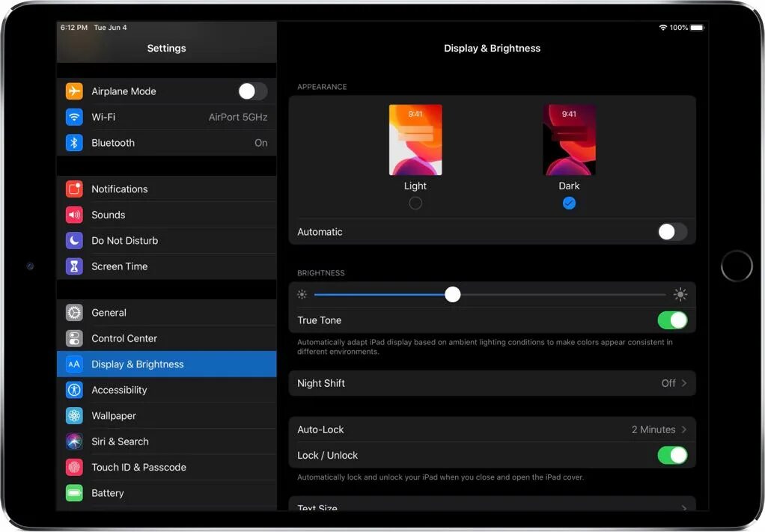Tap the General gear icon
This screenshot has width=765, height=532.
pos(74,313)
